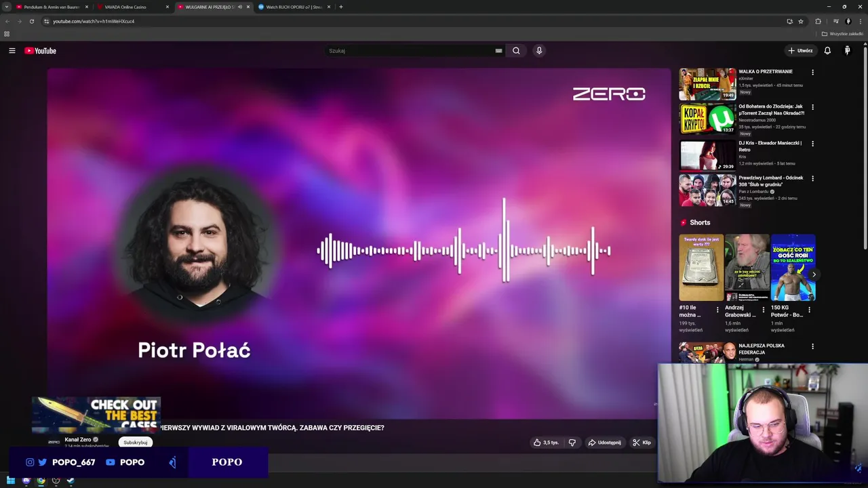This screenshot has width=868, height=488.
Task: Go back in browser history
Action: click(x=7, y=21)
